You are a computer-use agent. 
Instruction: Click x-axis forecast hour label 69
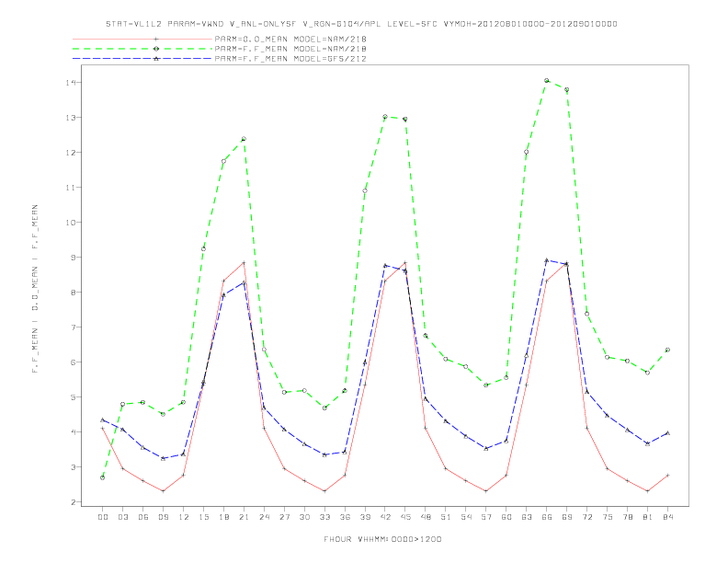pyautogui.click(x=567, y=517)
